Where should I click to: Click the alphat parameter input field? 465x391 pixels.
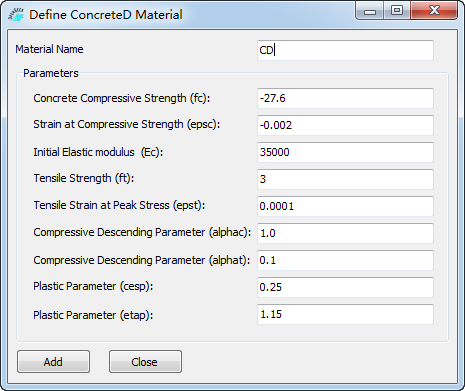coord(345,260)
